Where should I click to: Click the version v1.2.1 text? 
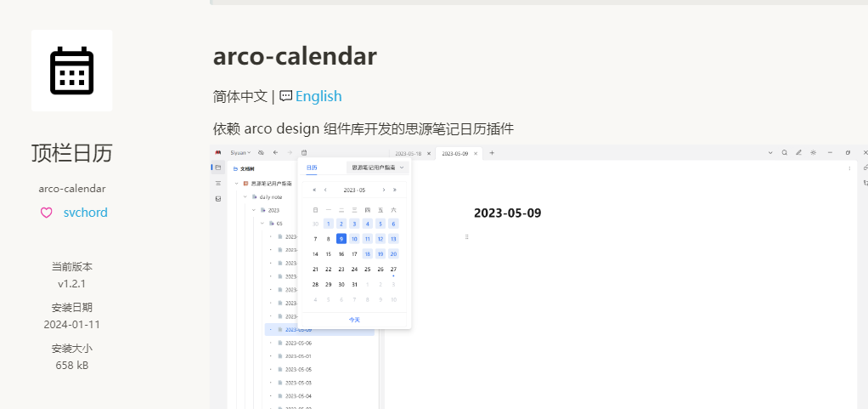(x=72, y=284)
